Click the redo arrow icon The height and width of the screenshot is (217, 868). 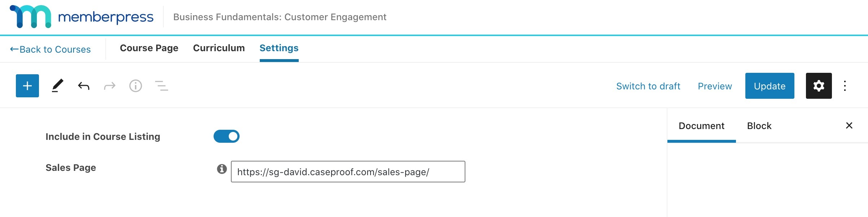(x=110, y=86)
